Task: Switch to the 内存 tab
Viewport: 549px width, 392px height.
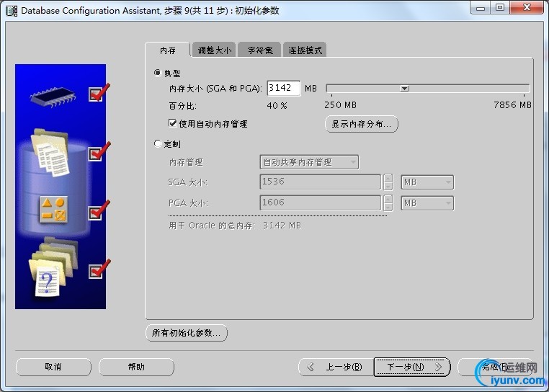Action: [168, 50]
